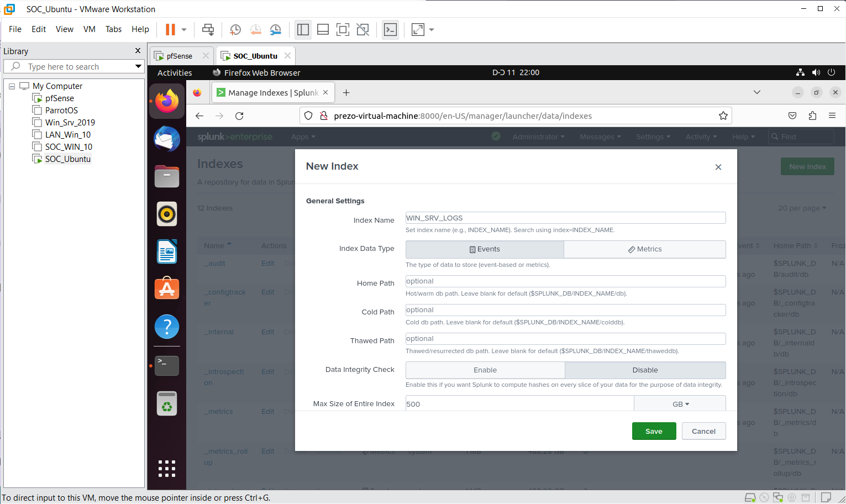Open VMware Tabs menu
This screenshot has width=846, height=504.
point(113,29)
